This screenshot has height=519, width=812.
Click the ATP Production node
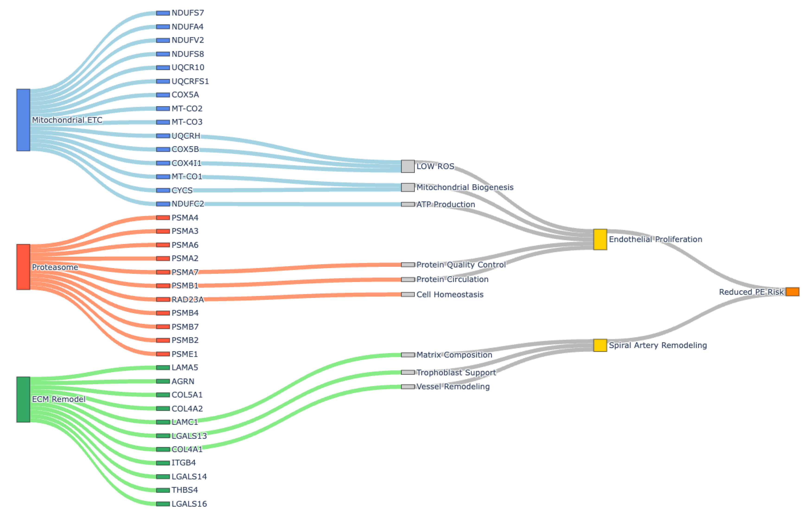tap(408, 204)
